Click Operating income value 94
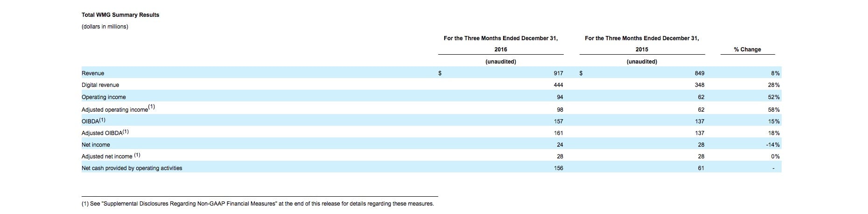Screen dimensions: 868x214 (560, 97)
